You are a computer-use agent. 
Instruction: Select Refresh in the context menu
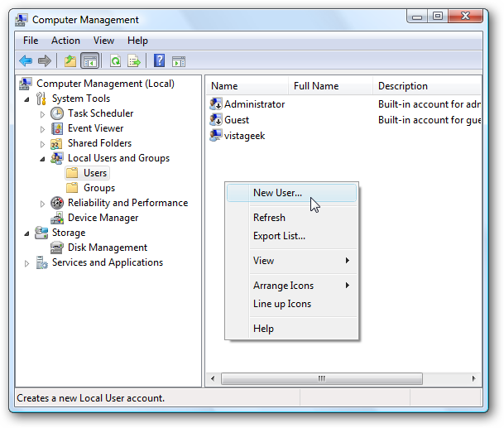(291, 218)
